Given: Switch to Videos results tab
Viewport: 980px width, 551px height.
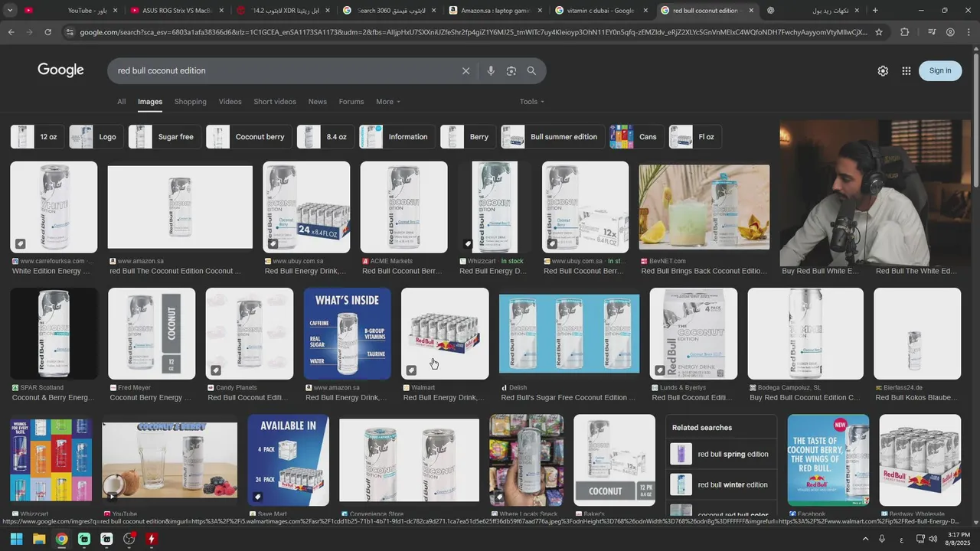Looking at the screenshot, I should (230, 102).
